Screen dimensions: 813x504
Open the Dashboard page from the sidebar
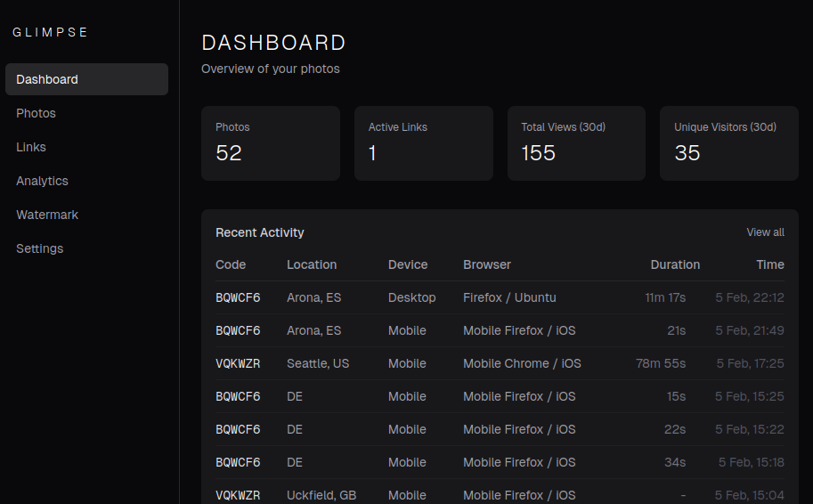click(x=86, y=79)
